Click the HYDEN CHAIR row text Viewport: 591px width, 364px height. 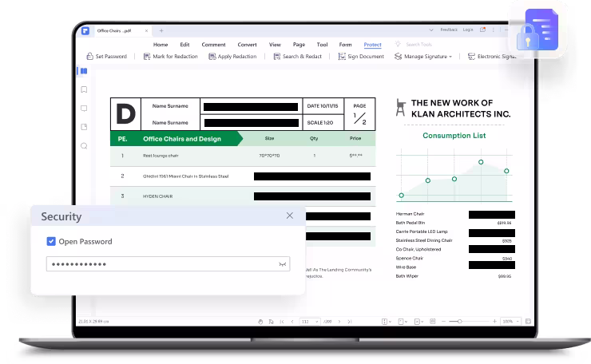pos(157,196)
